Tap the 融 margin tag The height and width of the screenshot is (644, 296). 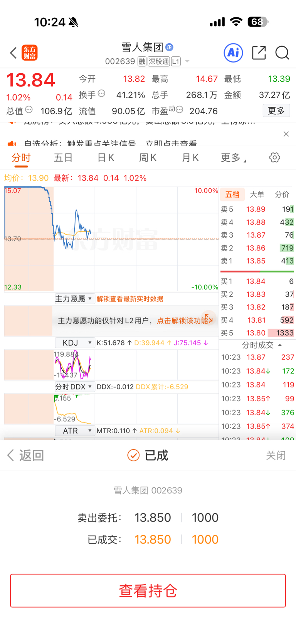(142, 61)
